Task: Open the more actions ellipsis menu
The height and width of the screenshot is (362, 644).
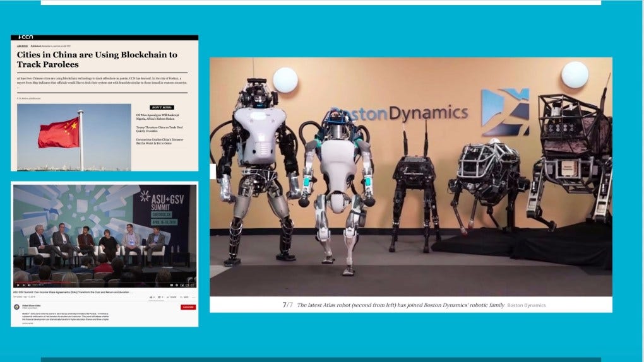Action: [x=193, y=297]
